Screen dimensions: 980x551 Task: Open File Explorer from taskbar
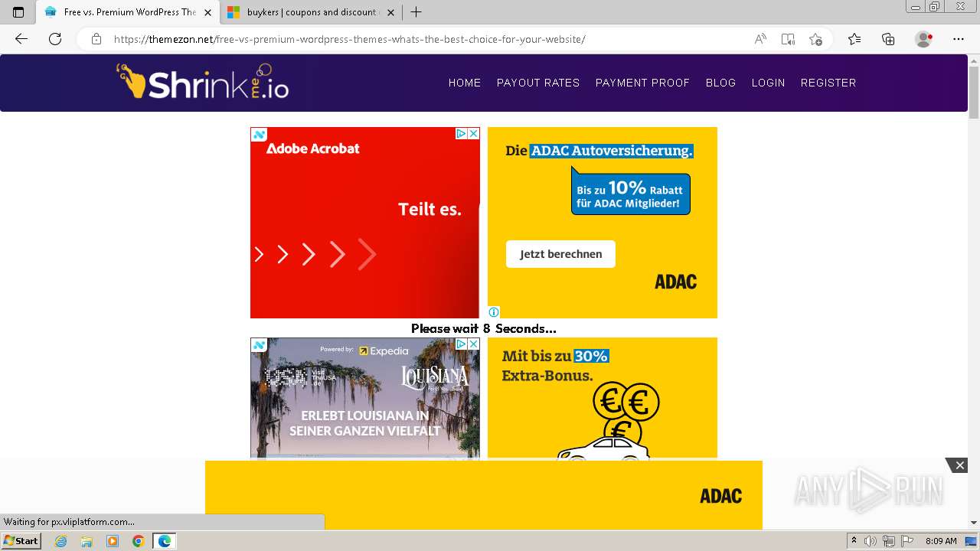[87, 541]
